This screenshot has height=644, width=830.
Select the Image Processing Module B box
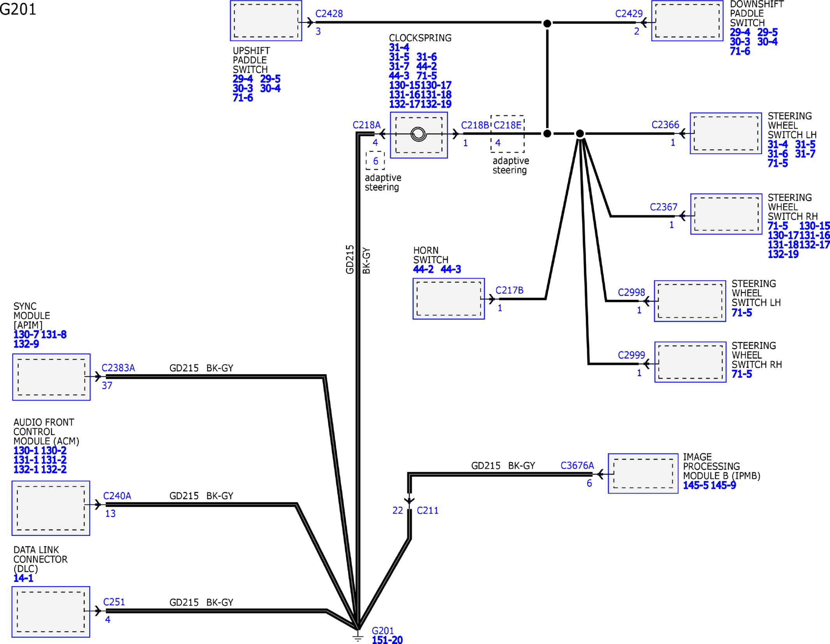pos(643,473)
